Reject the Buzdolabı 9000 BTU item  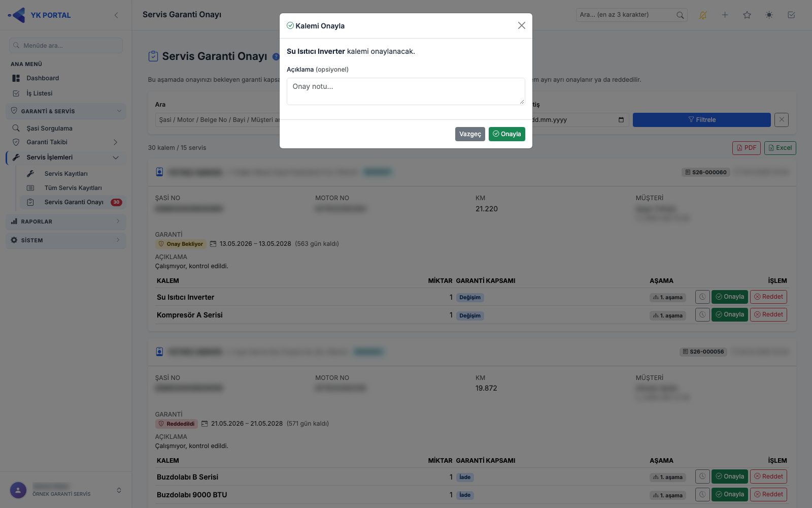click(768, 494)
